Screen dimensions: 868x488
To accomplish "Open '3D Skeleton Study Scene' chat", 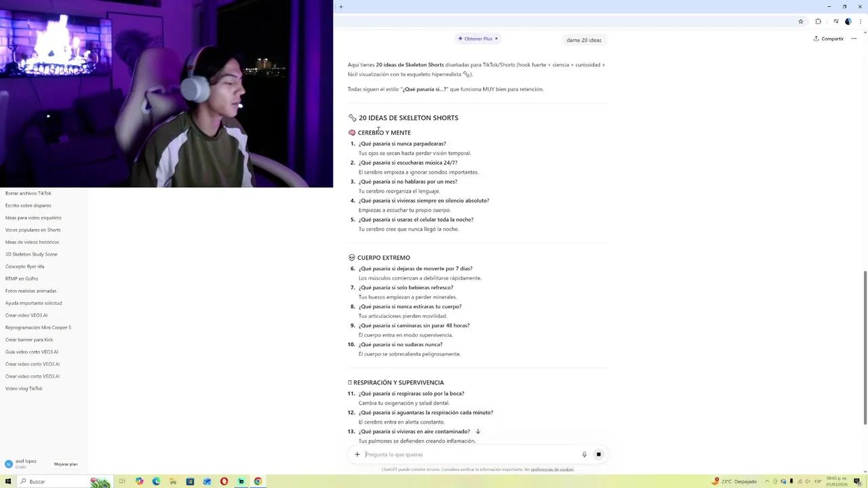I will (31, 254).
